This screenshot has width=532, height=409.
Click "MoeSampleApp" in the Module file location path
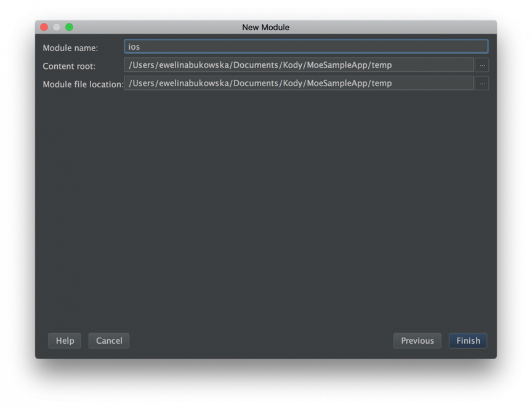tap(337, 84)
